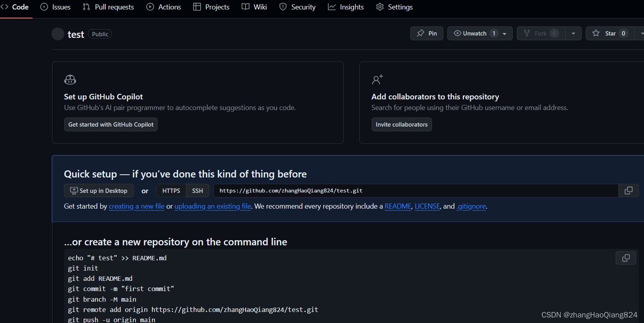Open the Wiki tab
The width and height of the screenshot is (644, 323).
point(254,7)
